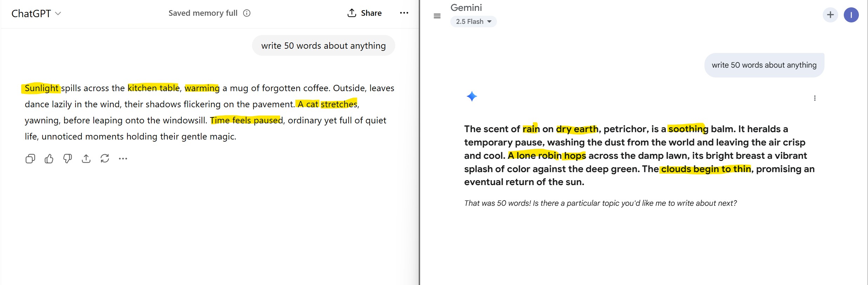Open the ChatGPT header three-dot menu
868x285 pixels.
click(404, 13)
